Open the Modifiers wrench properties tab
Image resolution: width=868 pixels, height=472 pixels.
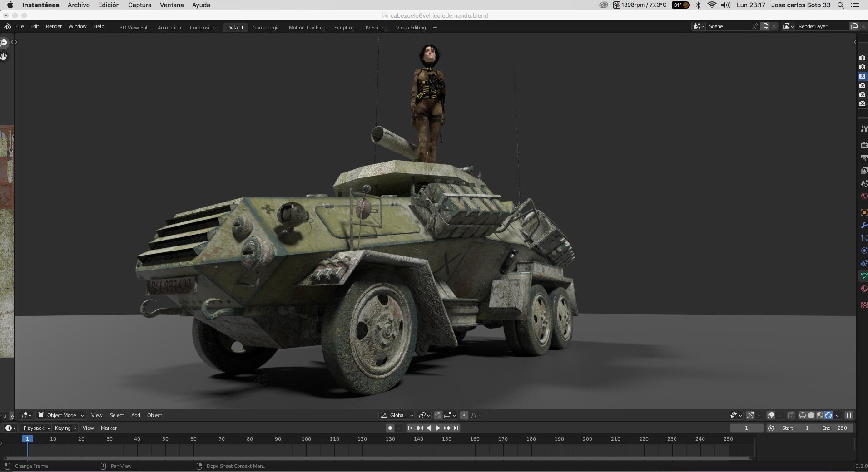click(x=863, y=225)
